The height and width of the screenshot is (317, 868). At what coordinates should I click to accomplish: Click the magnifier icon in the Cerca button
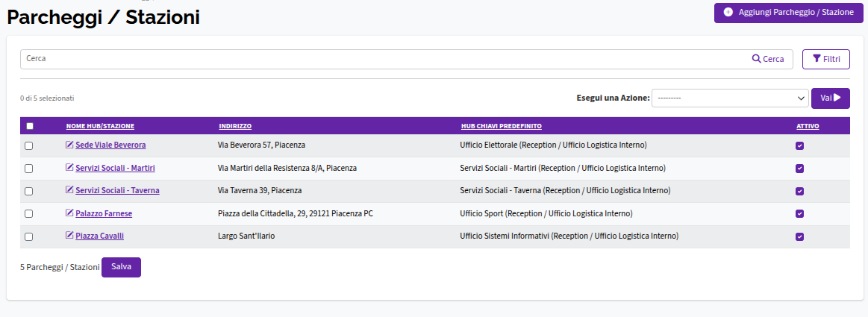(756, 59)
